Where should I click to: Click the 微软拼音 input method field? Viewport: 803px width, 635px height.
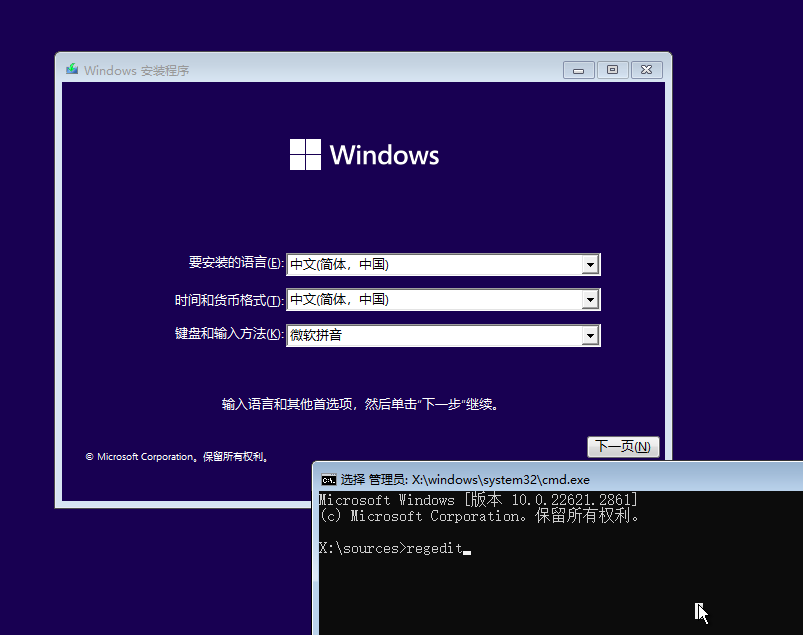420,335
